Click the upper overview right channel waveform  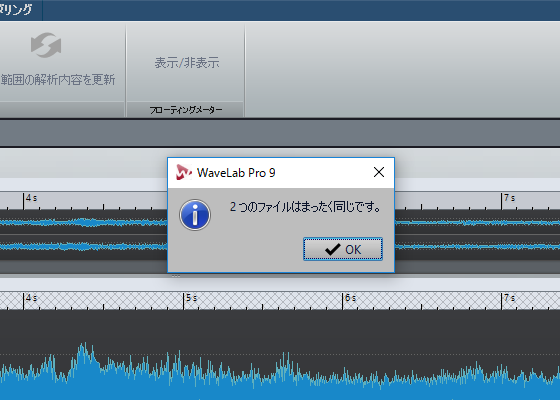pyautogui.click(x=84, y=246)
